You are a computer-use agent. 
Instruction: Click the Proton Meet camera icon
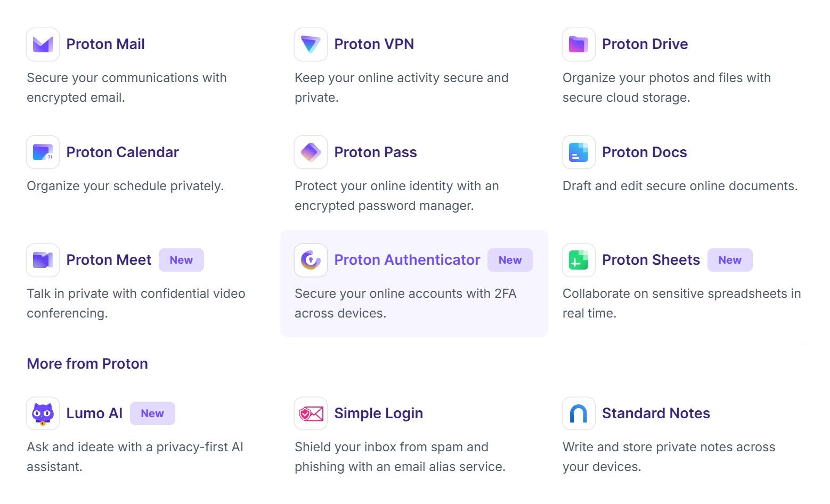pyautogui.click(x=43, y=260)
